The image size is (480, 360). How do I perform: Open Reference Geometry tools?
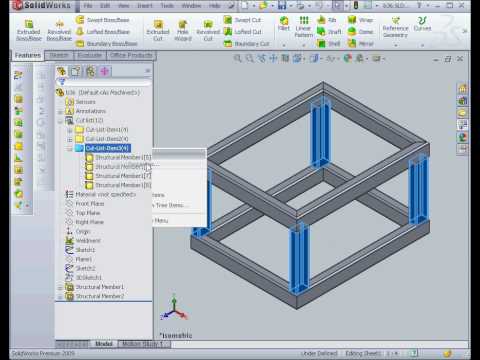pos(395,27)
